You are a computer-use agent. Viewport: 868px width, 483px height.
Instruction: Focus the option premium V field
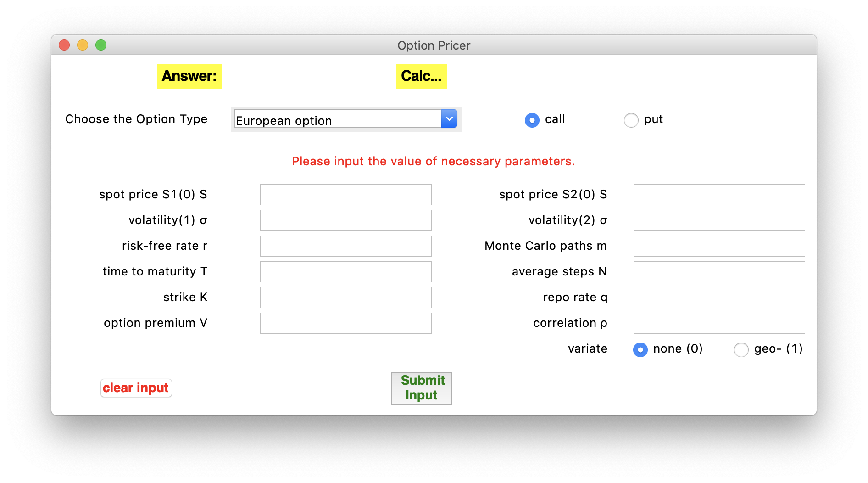click(x=345, y=323)
